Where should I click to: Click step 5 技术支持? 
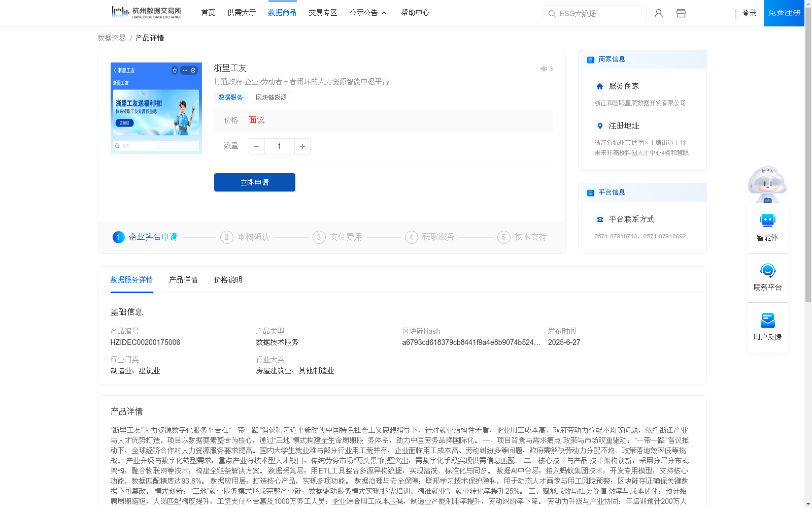(522, 237)
